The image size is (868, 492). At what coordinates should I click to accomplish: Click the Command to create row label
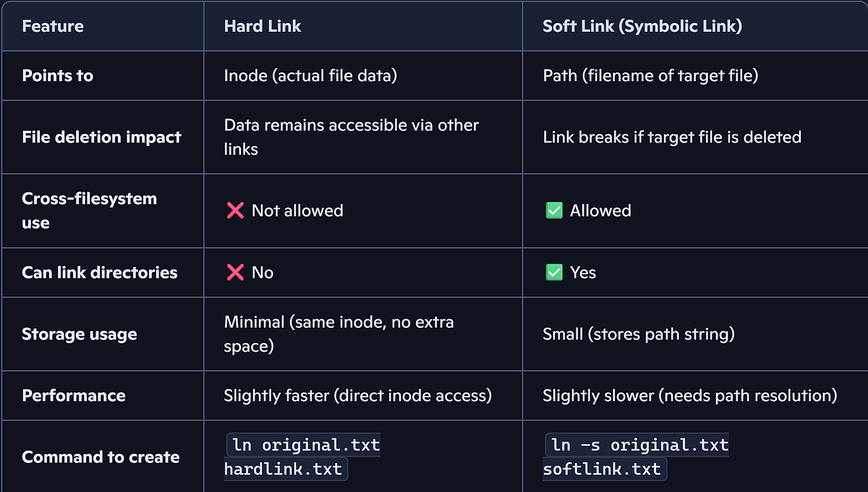(x=101, y=457)
